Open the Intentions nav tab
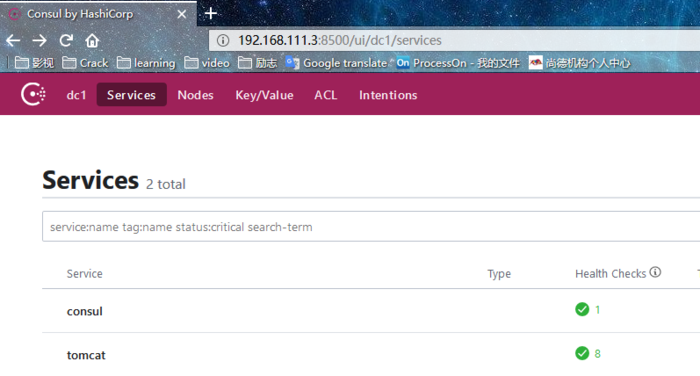The height and width of the screenshot is (376, 700). (388, 95)
